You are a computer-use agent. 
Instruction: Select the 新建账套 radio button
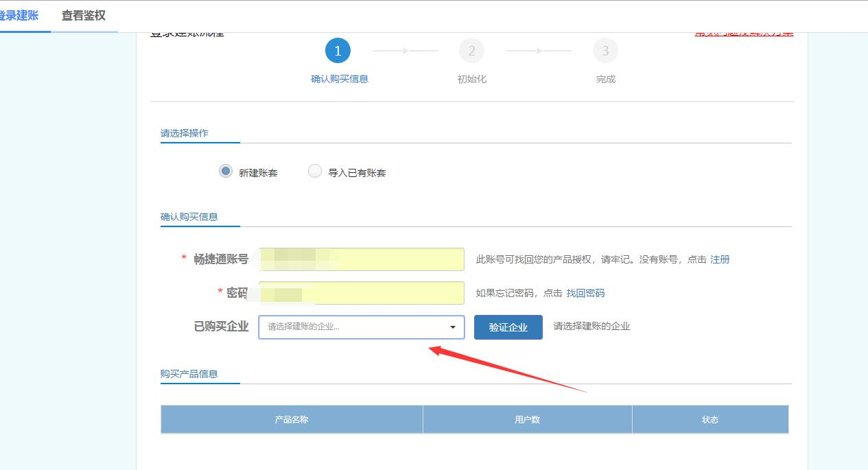tap(226, 172)
